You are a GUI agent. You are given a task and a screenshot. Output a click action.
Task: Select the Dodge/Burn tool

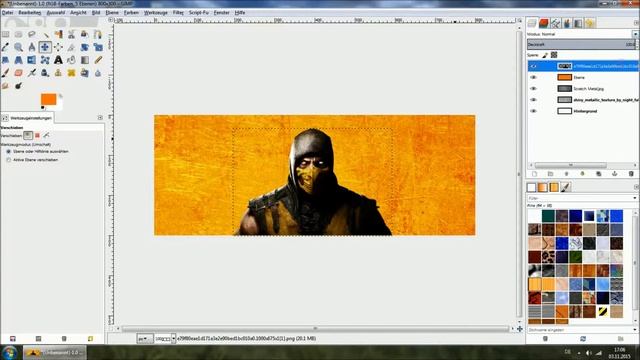pos(18,86)
